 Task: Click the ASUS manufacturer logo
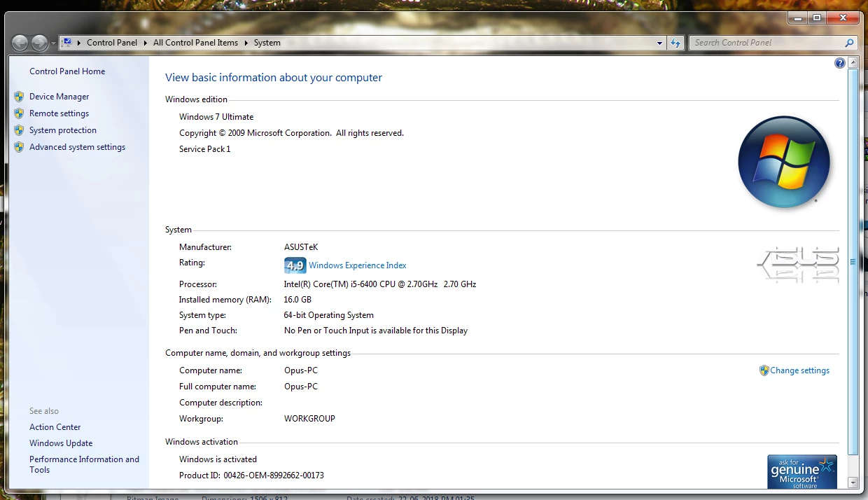tap(798, 265)
